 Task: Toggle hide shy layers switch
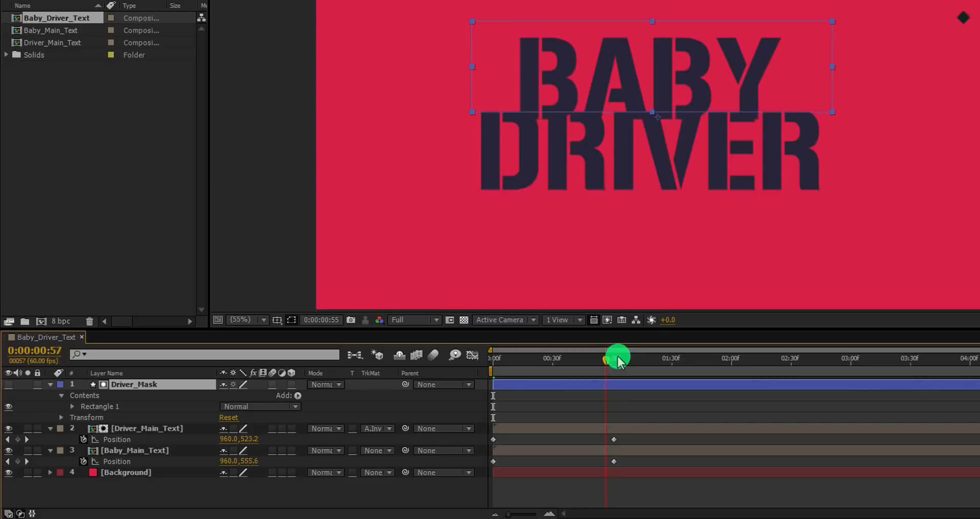click(400, 355)
